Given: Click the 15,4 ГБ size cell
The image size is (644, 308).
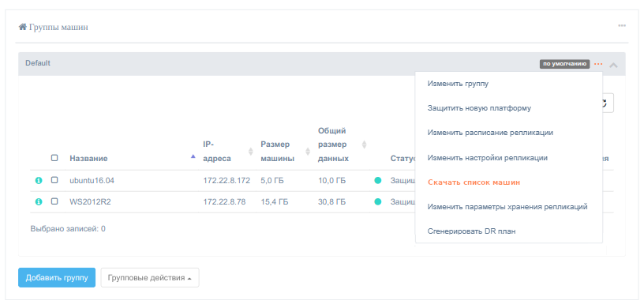Looking at the screenshot, I should point(275,202).
